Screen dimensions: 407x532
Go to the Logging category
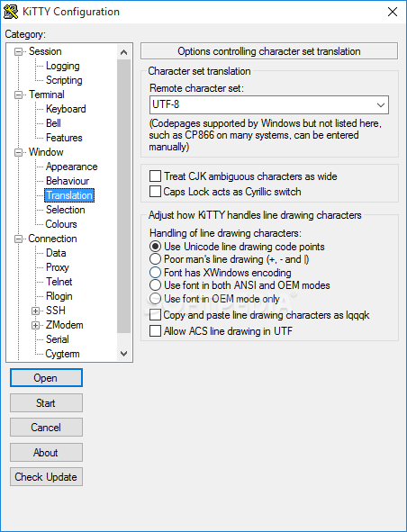63,66
